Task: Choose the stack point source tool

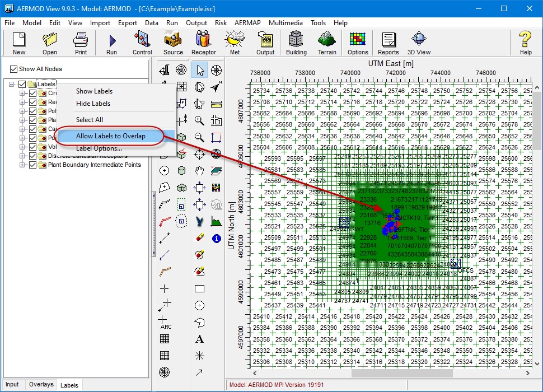Action: pyautogui.click(x=165, y=70)
